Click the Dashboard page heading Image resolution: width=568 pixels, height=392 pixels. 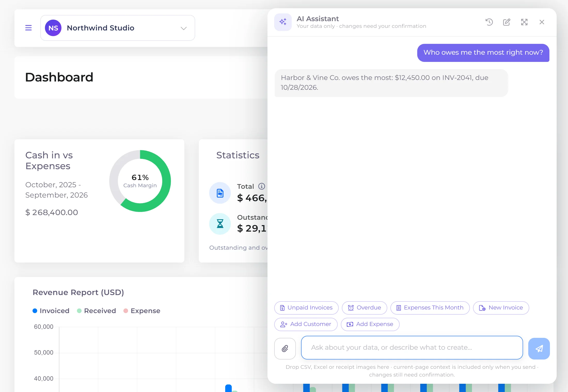(x=59, y=77)
